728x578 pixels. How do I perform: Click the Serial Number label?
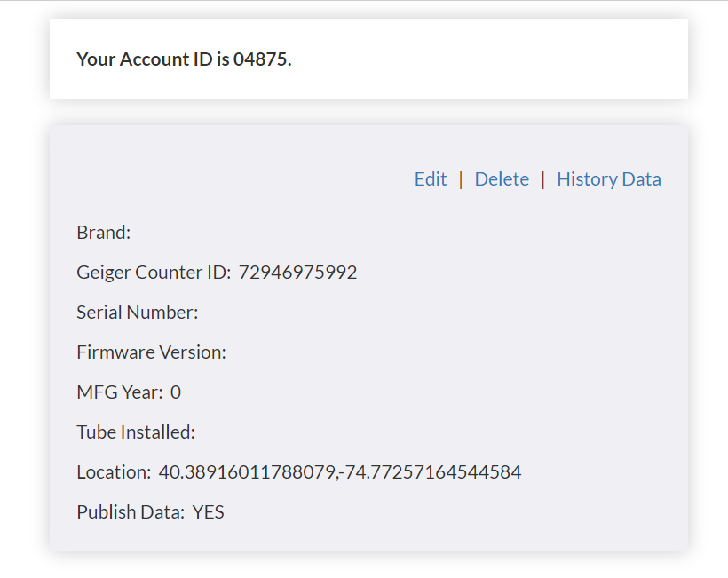point(138,313)
